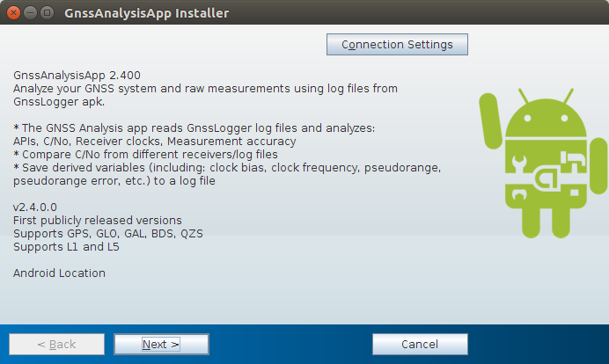609x364 pixels.
Task: Minimize the installer window
Action: point(27,13)
